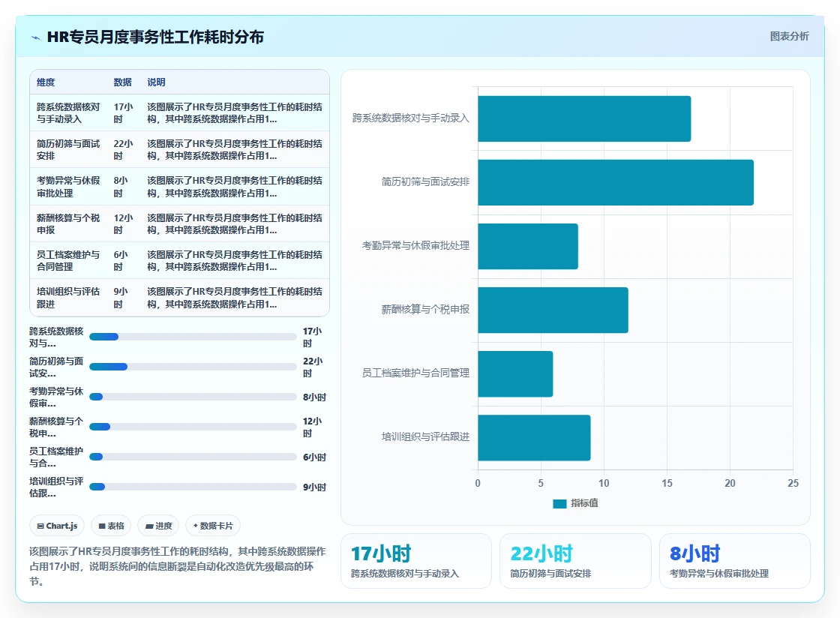Click the 22小时 cell in table
This screenshot has width=840, height=618.
tap(124, 150)
